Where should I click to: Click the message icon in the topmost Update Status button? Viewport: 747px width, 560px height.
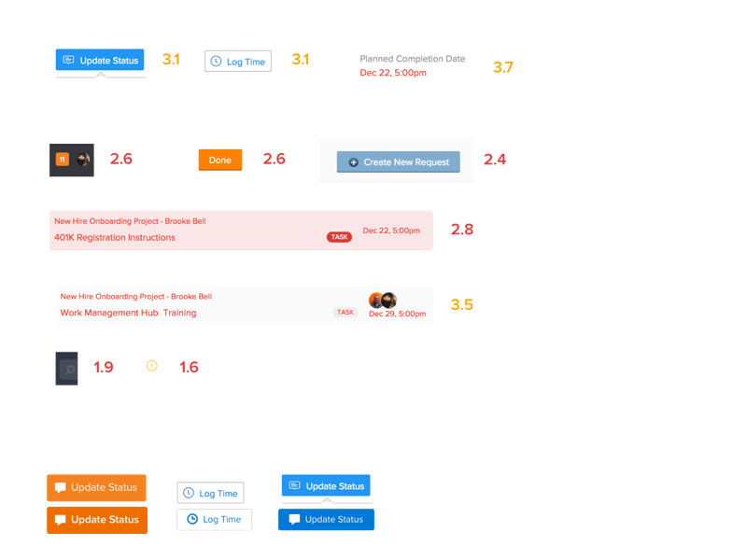click(68, 61)
